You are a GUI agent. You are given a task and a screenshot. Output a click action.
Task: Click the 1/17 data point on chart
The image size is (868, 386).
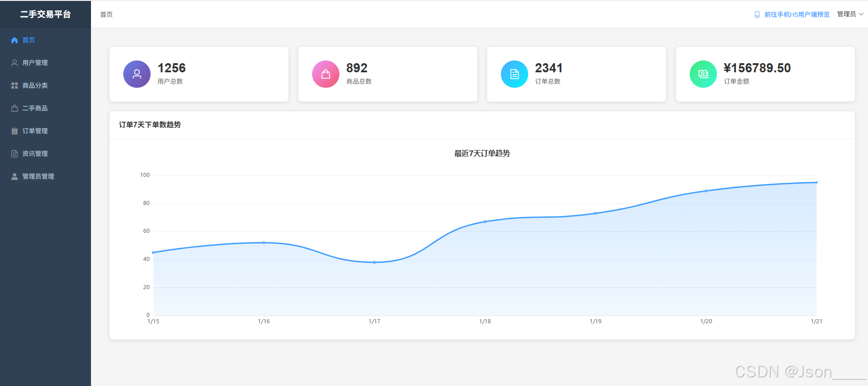click(374, 262)
